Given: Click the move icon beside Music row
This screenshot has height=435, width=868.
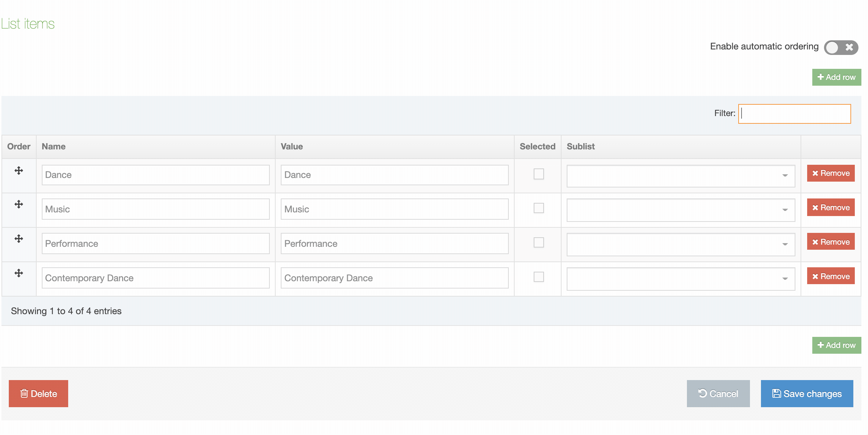Looking at the screenshot, I should tap(19, 204).
